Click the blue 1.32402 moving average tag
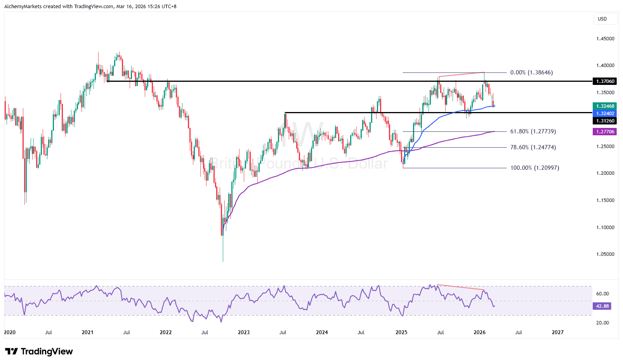 tap(605, 114)
